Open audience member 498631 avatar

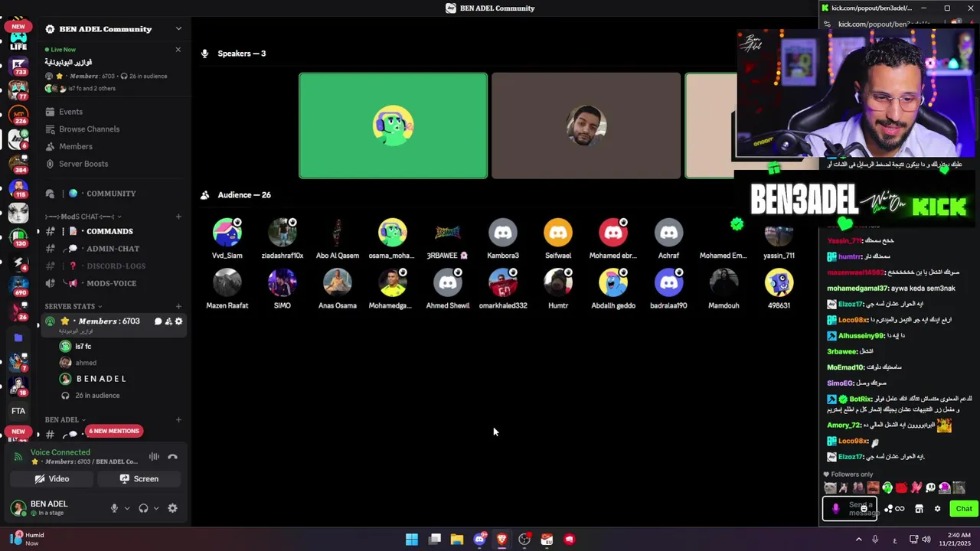[x=779, y=283]
